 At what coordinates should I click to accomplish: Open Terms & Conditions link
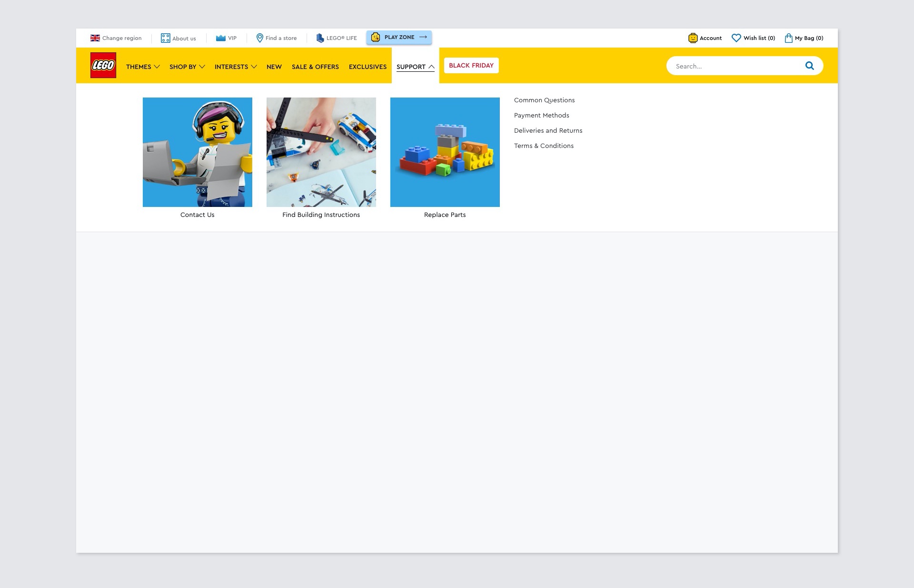(x=544, y=146)
